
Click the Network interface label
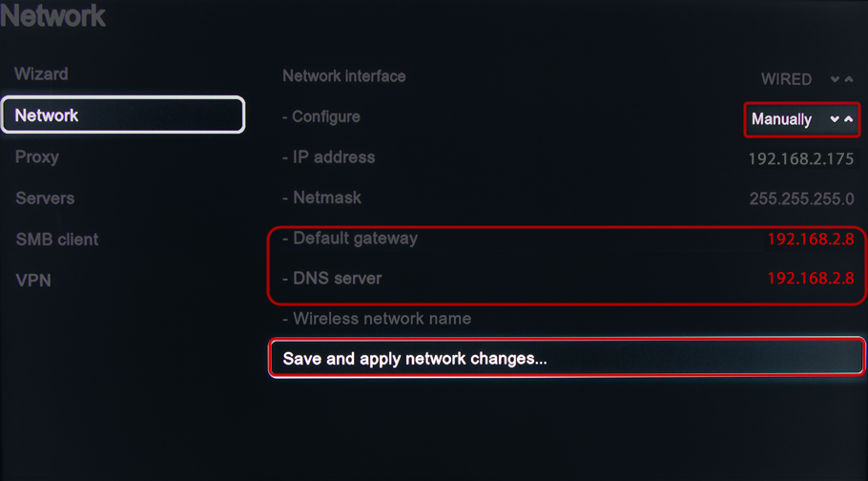coord(344,76)
